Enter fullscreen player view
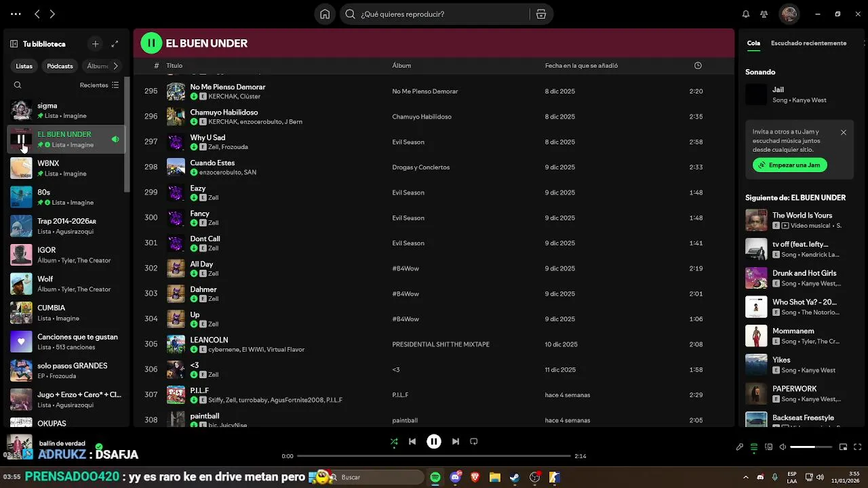 [x=858, y=447]
